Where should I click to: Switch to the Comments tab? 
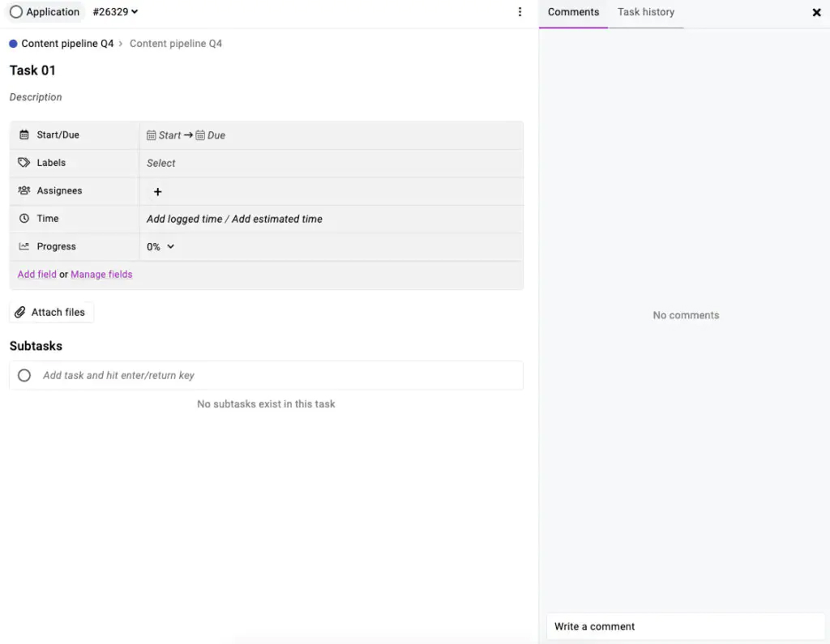coord(573,12)
